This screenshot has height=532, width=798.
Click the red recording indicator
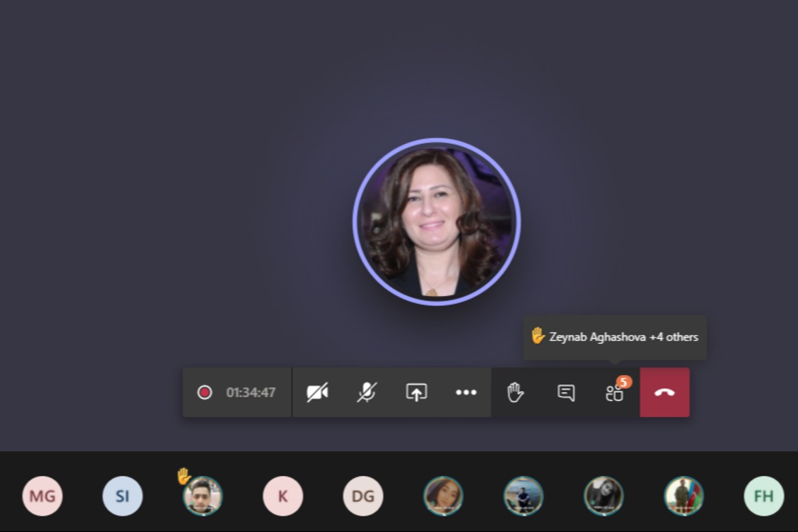pos(205,392)
